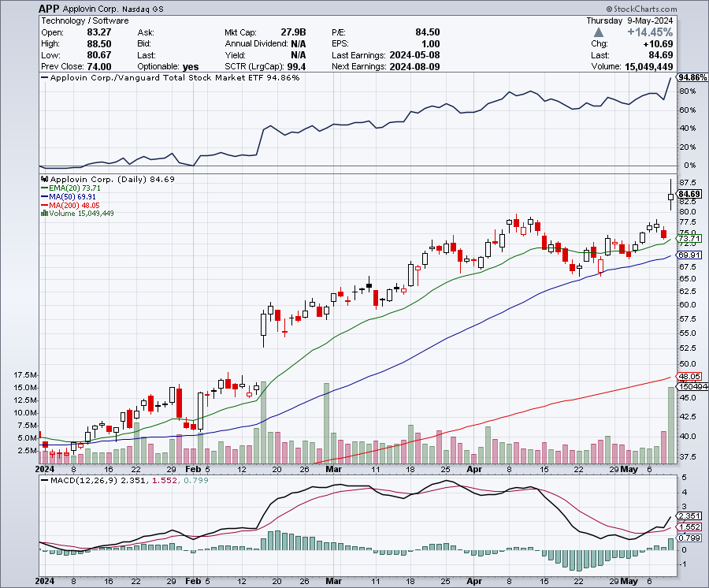Click the 40.0 price axis label
Viewport: 709px width, 588px height.
click(687, 437)
